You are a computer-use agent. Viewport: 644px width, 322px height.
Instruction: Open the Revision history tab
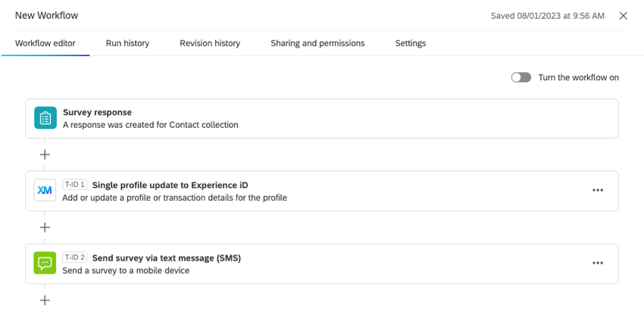(x=210, y=43)
